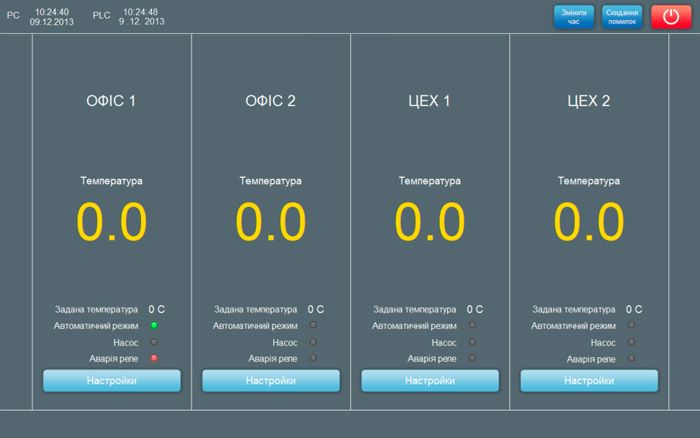This screenshot has width=700, height=438.
Task: Open Настройки for ЦЕХ 2
Action: point(589,381)
